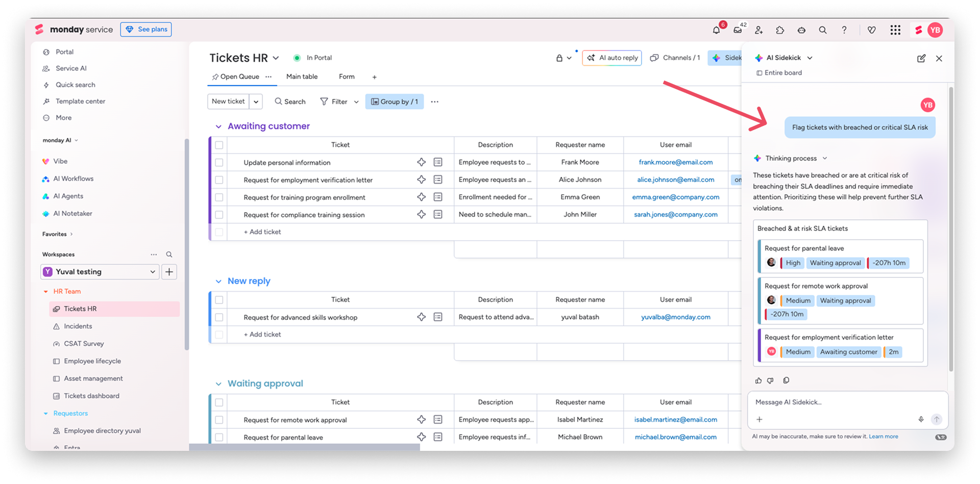
Task: Click the send arrow button in Sidekick
Action: tap(937, 419)
